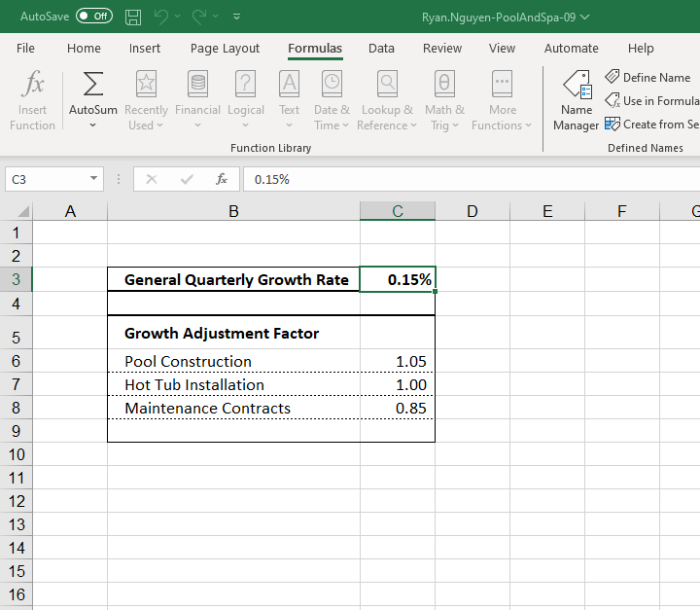
Task: Click Use in Formula button
Action: pyautogui.click(x=651, y=100)
